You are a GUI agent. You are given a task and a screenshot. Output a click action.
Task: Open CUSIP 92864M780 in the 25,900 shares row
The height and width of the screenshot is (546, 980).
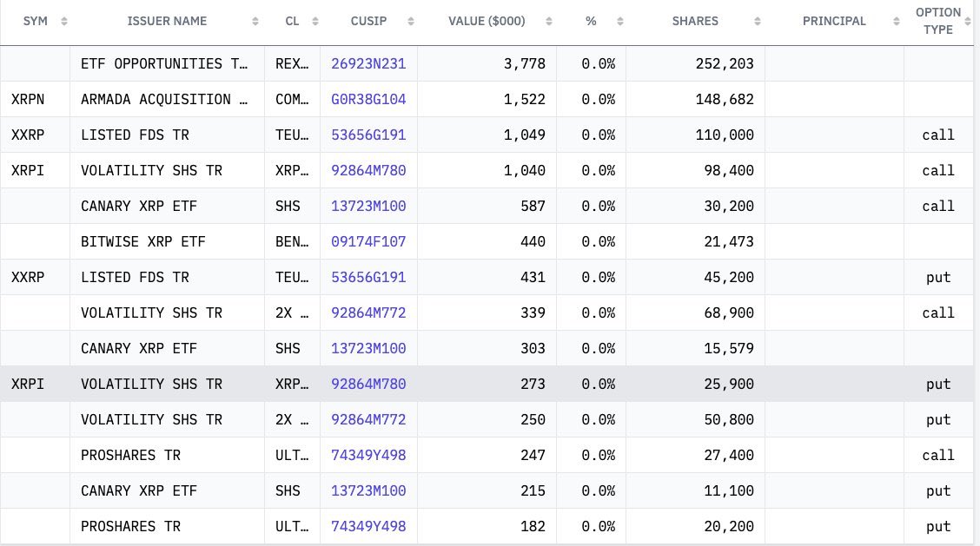pos(368,385)
